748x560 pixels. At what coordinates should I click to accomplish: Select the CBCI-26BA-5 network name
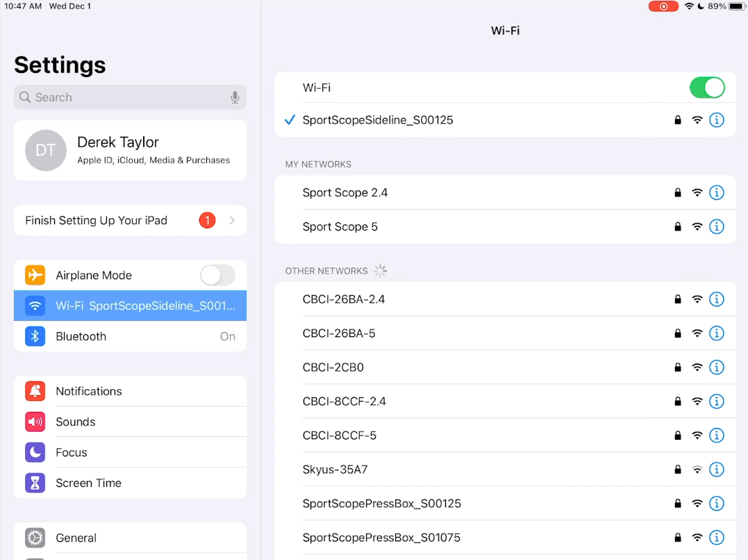[x=339, y=333]
